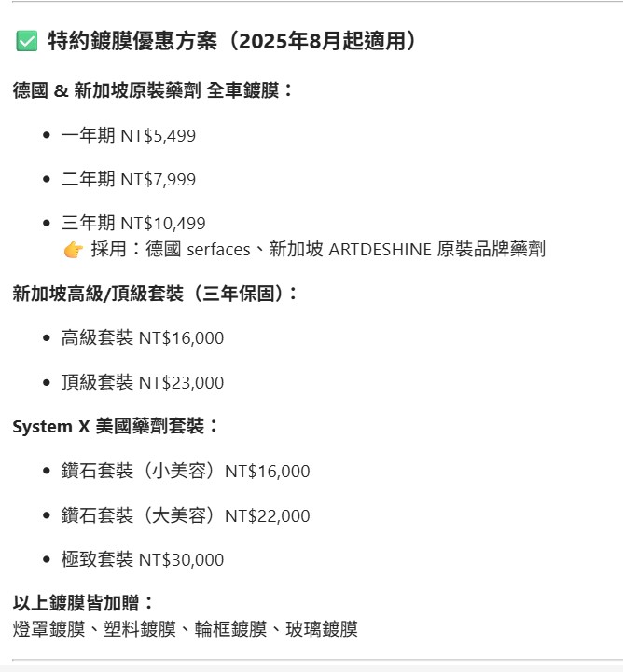Click the 頂級套裝 NT$23,000 item
The image size is (623, 672).
coord(142,382)
